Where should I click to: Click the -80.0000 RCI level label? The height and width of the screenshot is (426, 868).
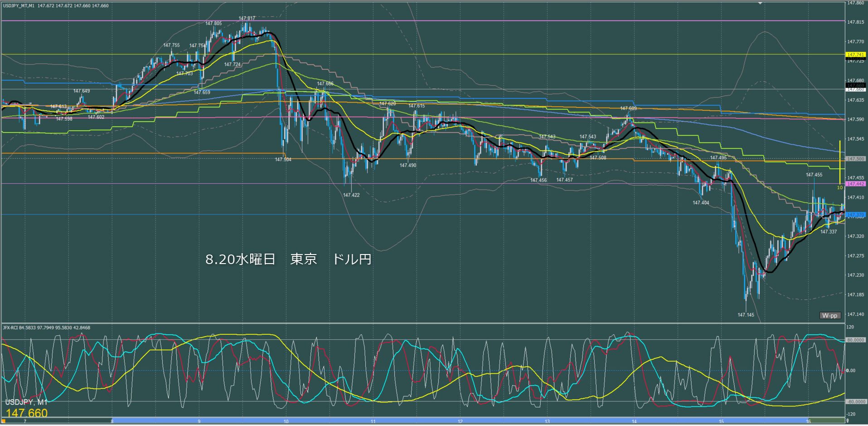(856, 402)
